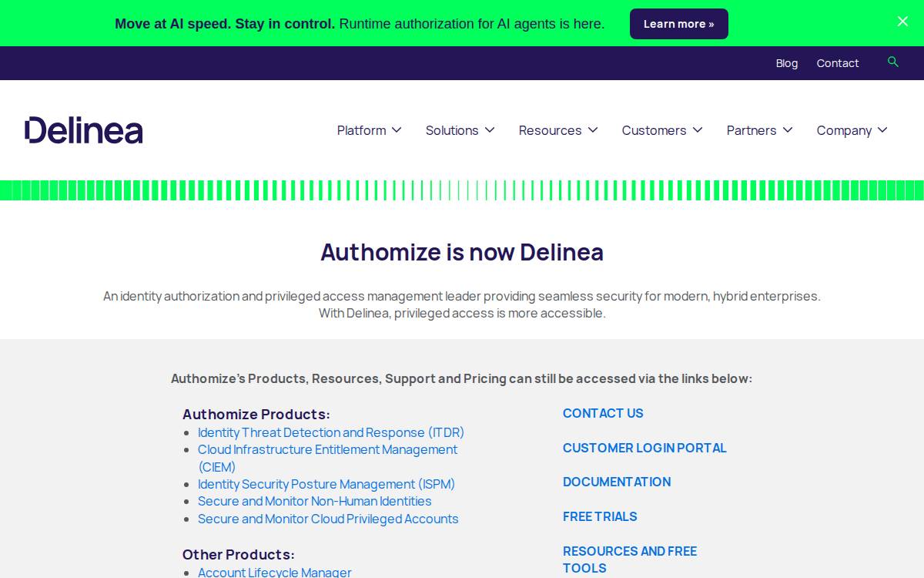The height and width of the screenshot is (578, 924).
Task: Open the search magnifier icon
Action: pyautogui.click(x=893, y=62)
